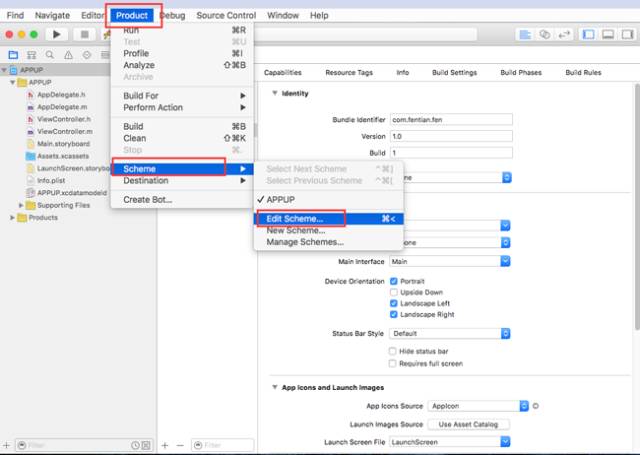Select the Assistant editor icon
Image resolution: width=640 pixels, height=455 pixels.
coord(544,35)
